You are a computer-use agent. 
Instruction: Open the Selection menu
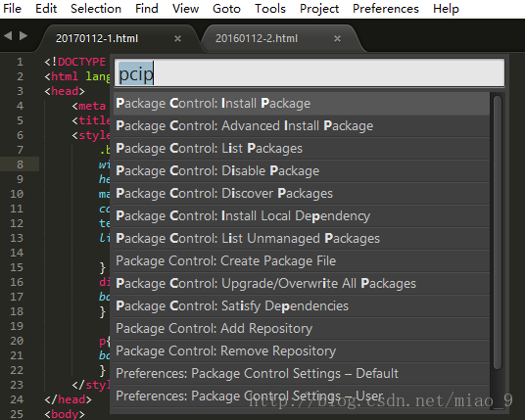pyautogui.click(x=96, y=9)
